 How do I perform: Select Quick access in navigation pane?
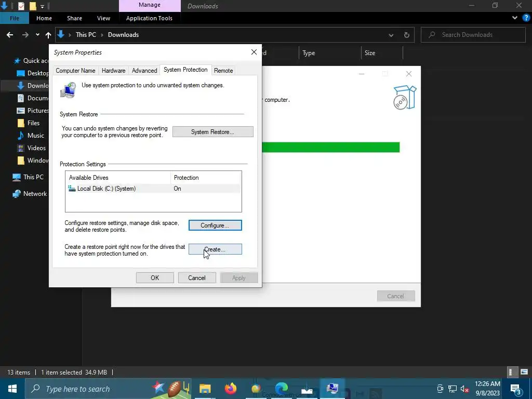[31, 61]
